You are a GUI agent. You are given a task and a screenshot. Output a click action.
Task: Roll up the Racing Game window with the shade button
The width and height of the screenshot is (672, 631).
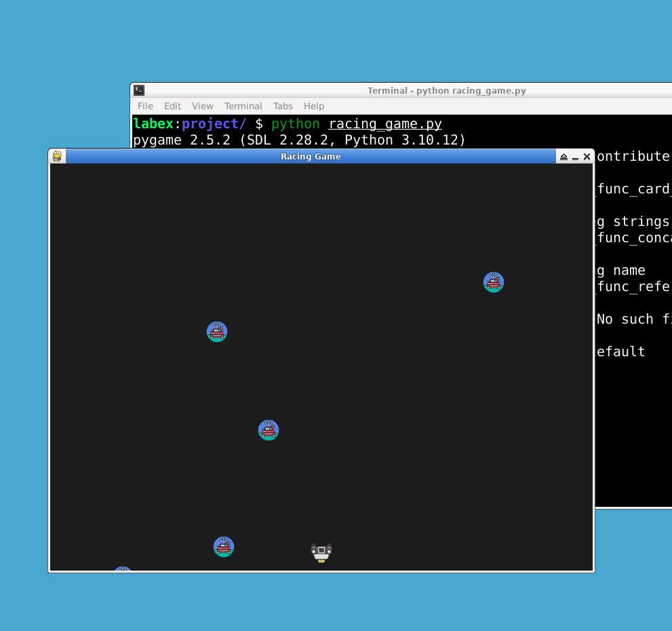[564, 157]
